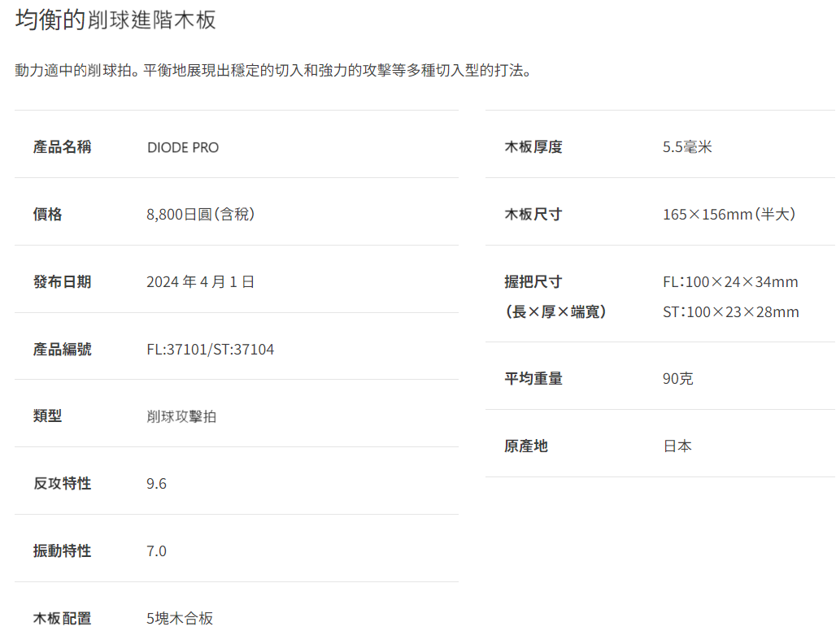Viewport: 836px width, 644px height.
Task: Click the 木板尺寸 label
Action: click(x=533, y=215)
